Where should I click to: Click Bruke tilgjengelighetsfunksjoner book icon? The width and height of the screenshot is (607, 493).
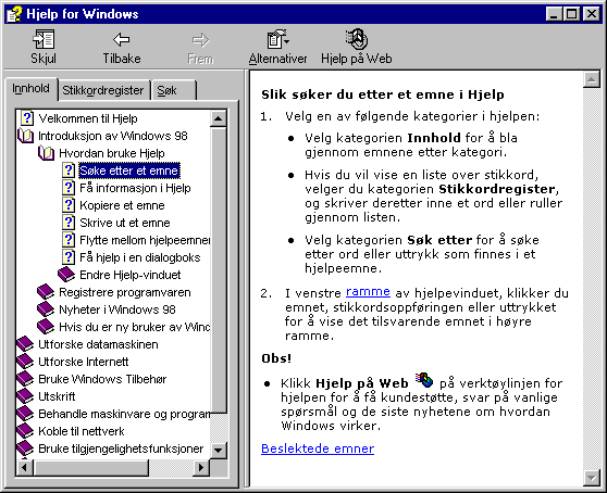pyautogui.click(x=25, y=448)
